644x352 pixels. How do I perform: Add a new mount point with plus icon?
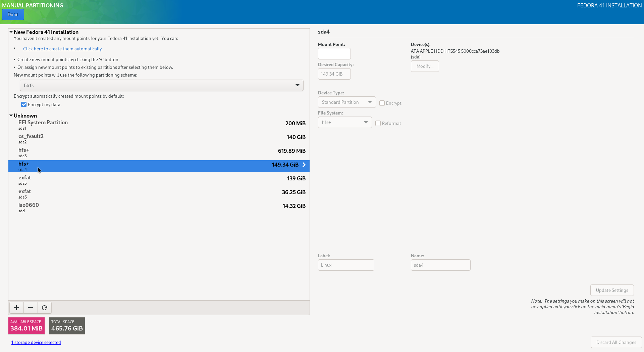(x=16, y=308)
